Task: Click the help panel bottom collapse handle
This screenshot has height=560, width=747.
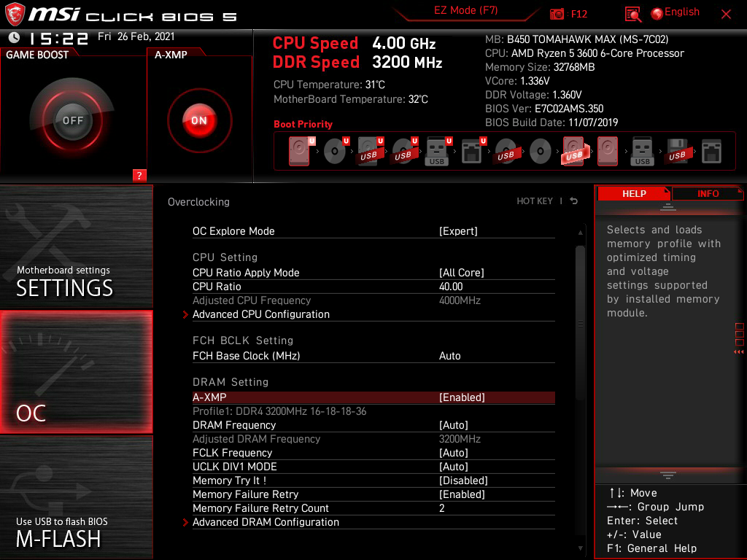Action: coord(668,475)
